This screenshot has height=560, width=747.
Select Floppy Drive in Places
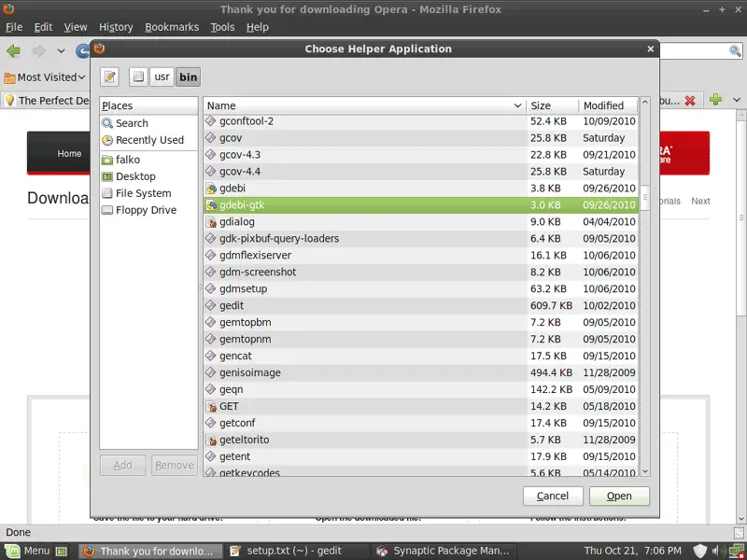[x=146, y=210]
